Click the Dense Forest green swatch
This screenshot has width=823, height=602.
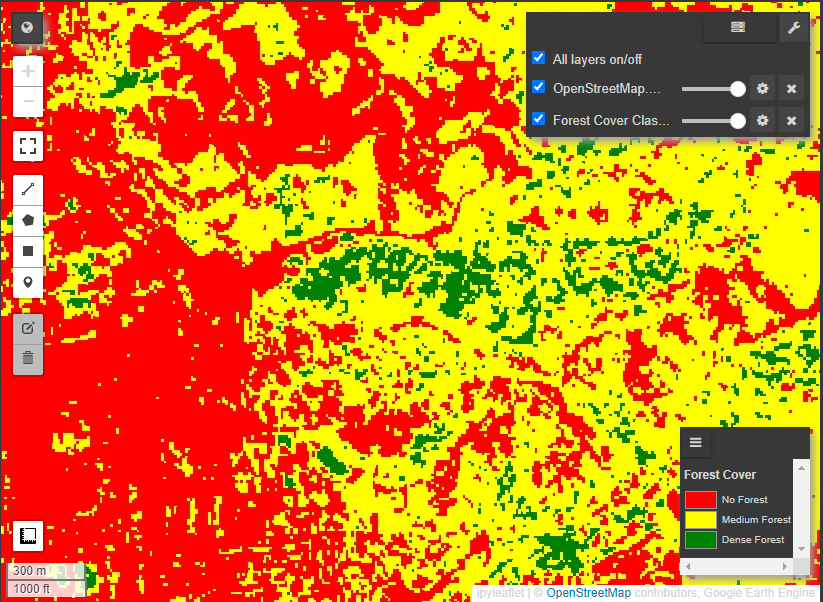701,540
